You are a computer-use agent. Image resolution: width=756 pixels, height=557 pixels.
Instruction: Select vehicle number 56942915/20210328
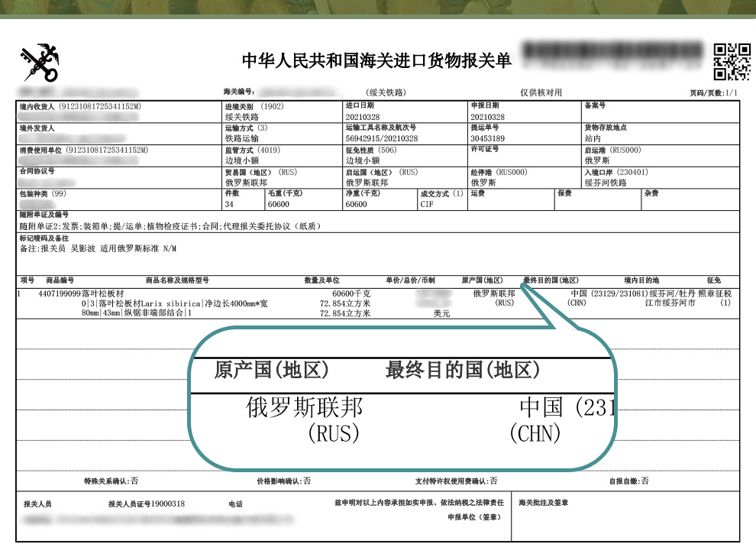pos(382,138)
